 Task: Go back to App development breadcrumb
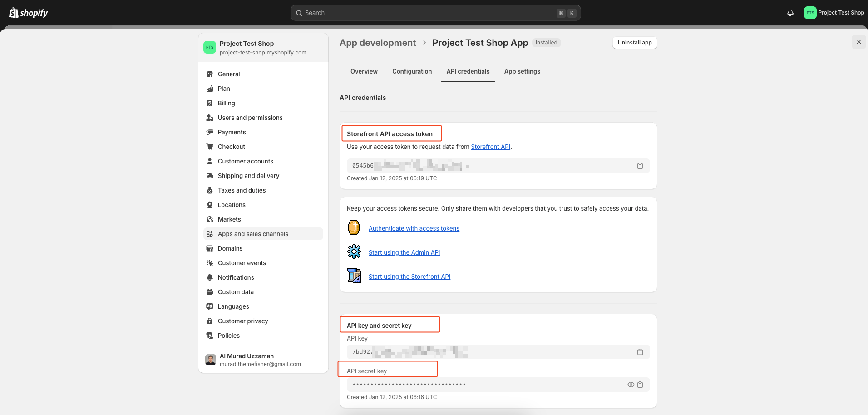click(378, 43)
